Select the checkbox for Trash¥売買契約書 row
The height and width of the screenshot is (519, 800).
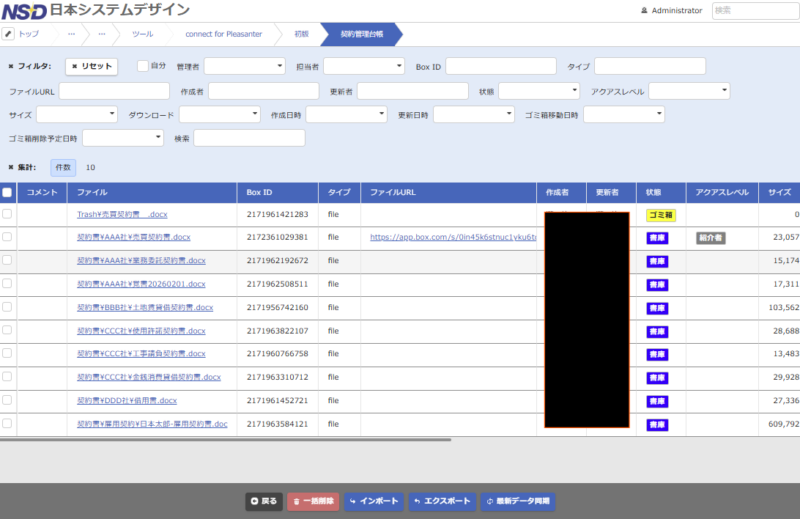click(x=8, y=214)
